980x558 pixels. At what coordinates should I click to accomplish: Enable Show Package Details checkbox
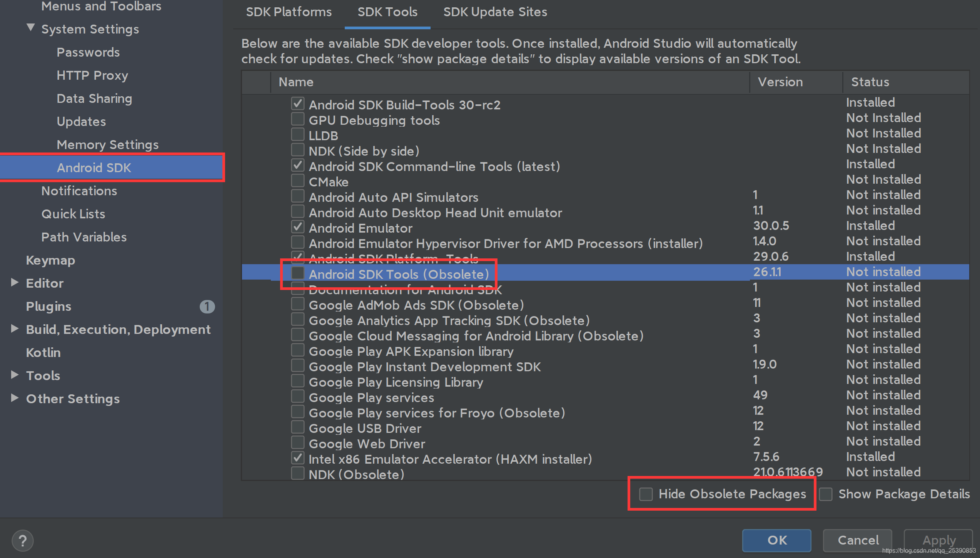(826, 494)
